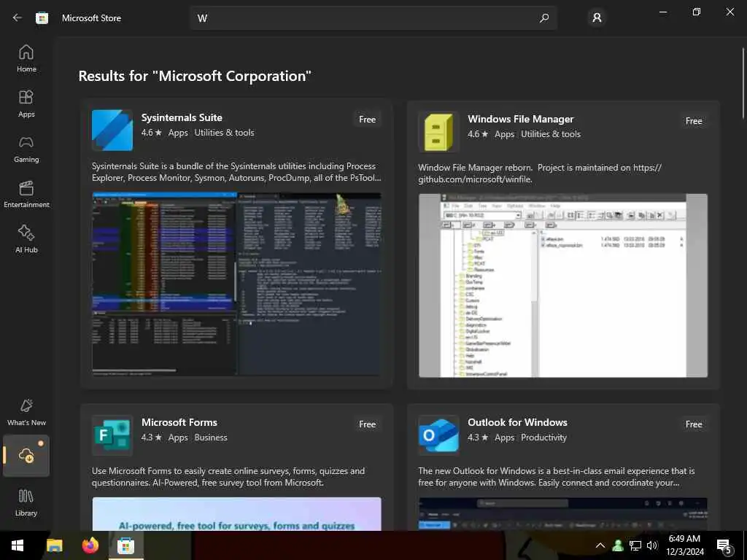Click inside the store search box

[x=373, y=18]
